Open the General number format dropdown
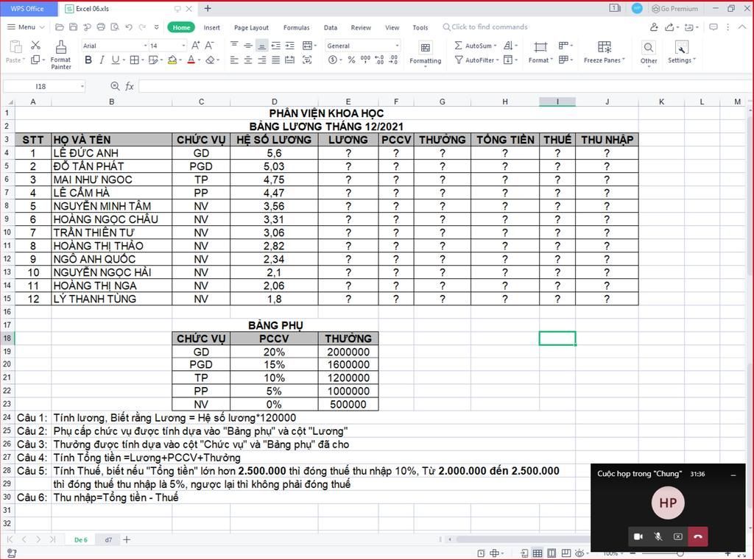 point(397,46)
